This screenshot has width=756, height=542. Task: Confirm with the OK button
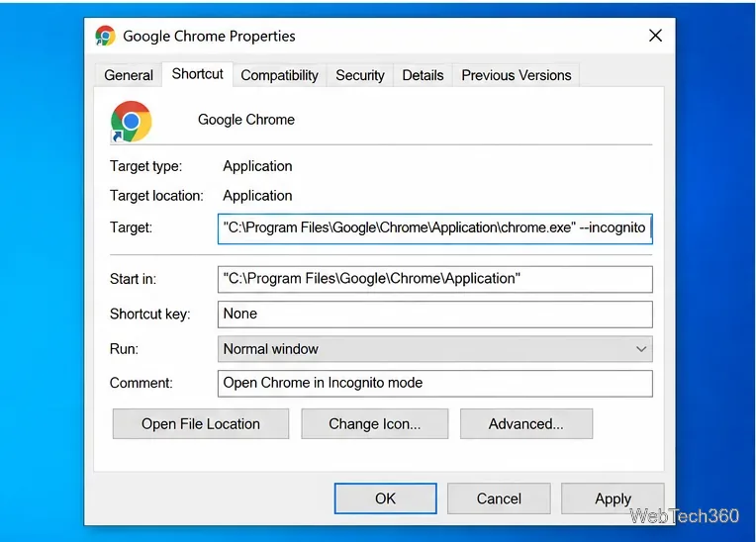(x=385, y=498)
